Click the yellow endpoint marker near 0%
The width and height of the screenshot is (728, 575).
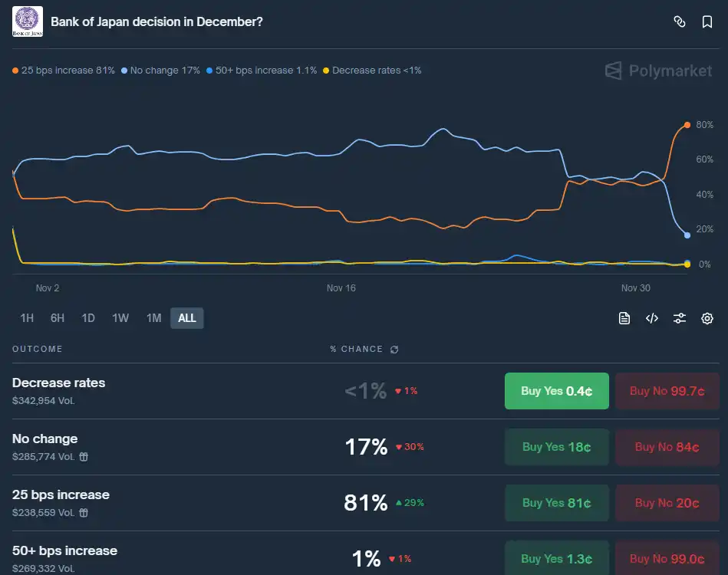coord(687,264)
